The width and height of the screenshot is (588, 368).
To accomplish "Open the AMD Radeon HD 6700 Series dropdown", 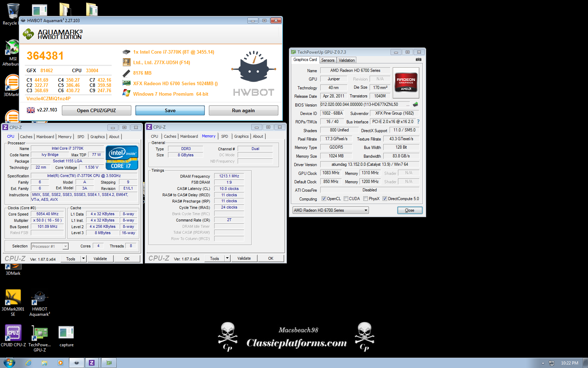I will 331,210.
